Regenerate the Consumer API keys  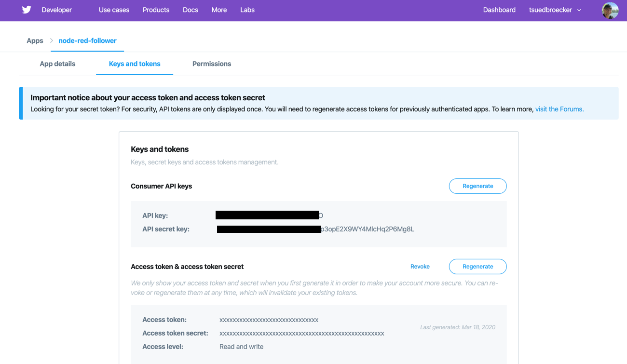pos(477,186)
